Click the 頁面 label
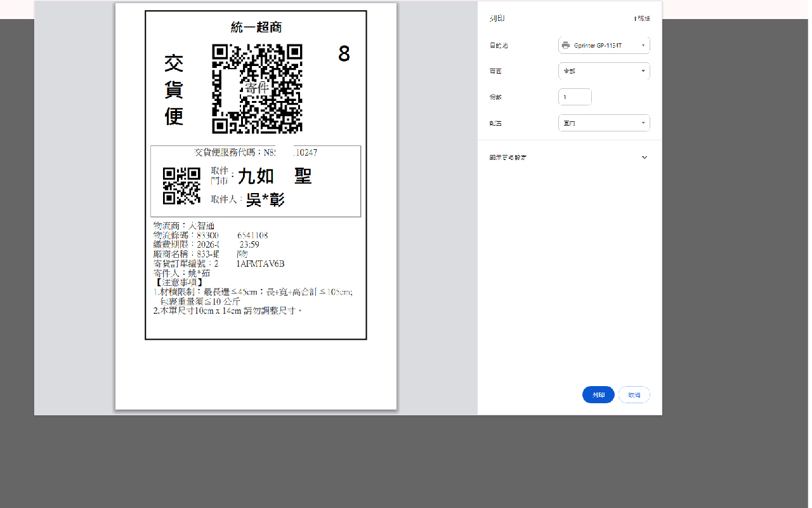The image size is (812, 508). pos(495,71)
